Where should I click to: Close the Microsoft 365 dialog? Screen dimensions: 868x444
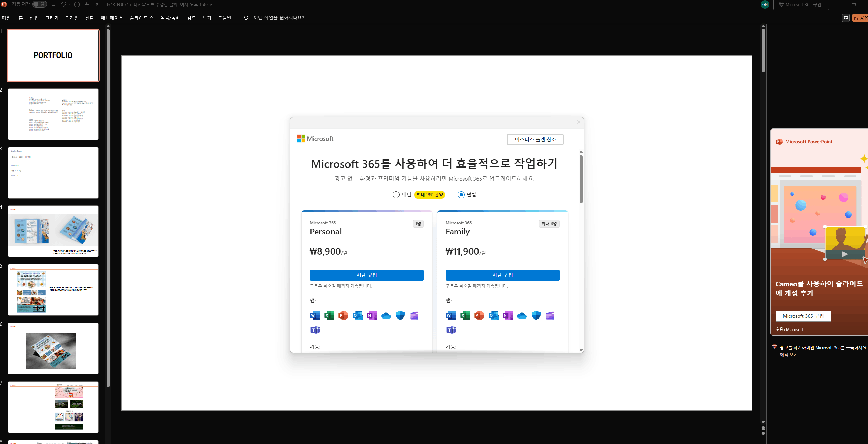pyautogui.click(x=579, y=122)
